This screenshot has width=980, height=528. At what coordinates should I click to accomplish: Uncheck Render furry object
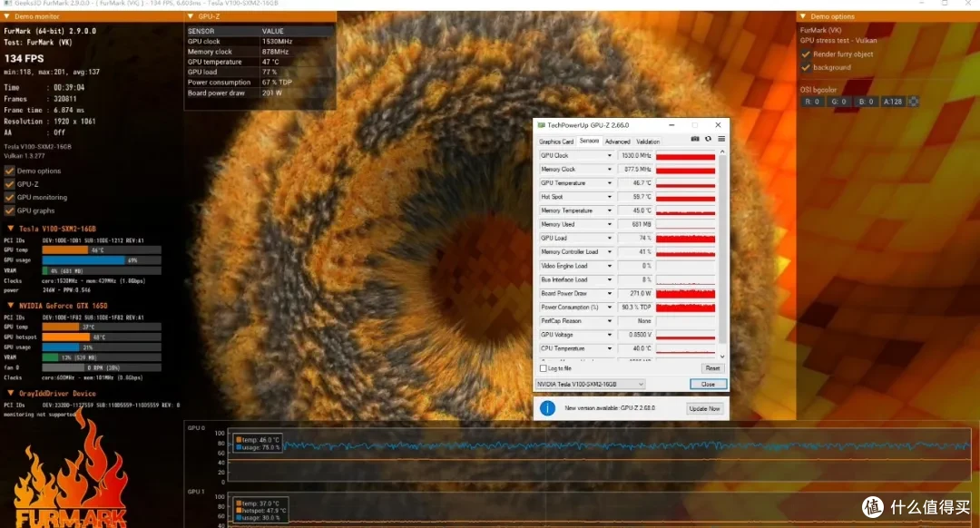[806, 54]
